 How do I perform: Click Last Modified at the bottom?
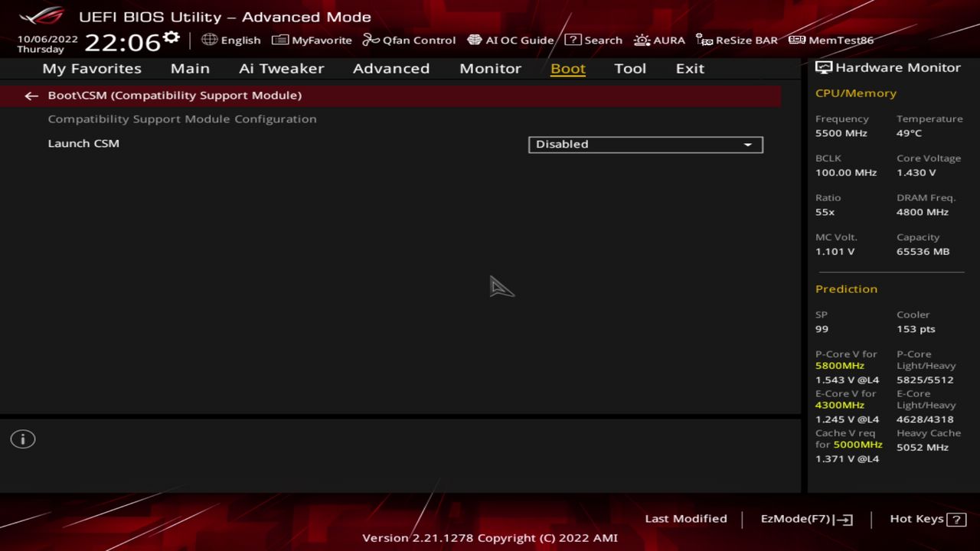(x=686, y=519)
